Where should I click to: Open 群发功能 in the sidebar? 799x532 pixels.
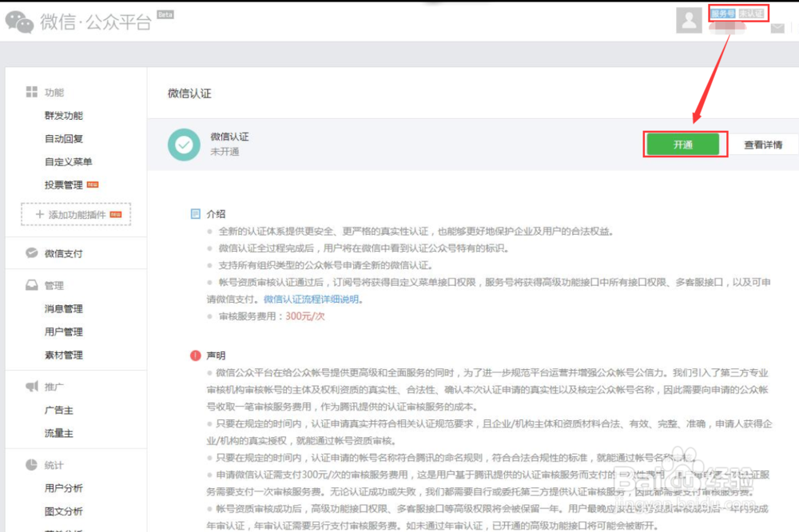pyautogui.click(x=64, y=116)
